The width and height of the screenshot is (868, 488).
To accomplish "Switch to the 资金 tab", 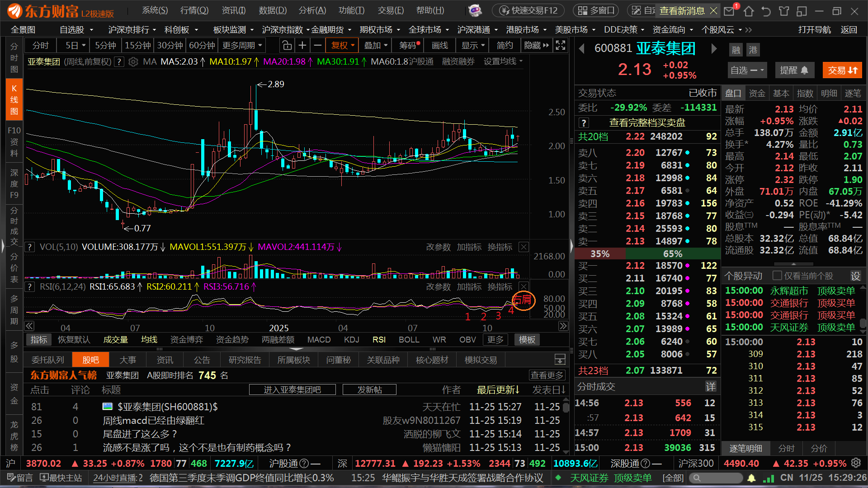I will click(757, 94).
